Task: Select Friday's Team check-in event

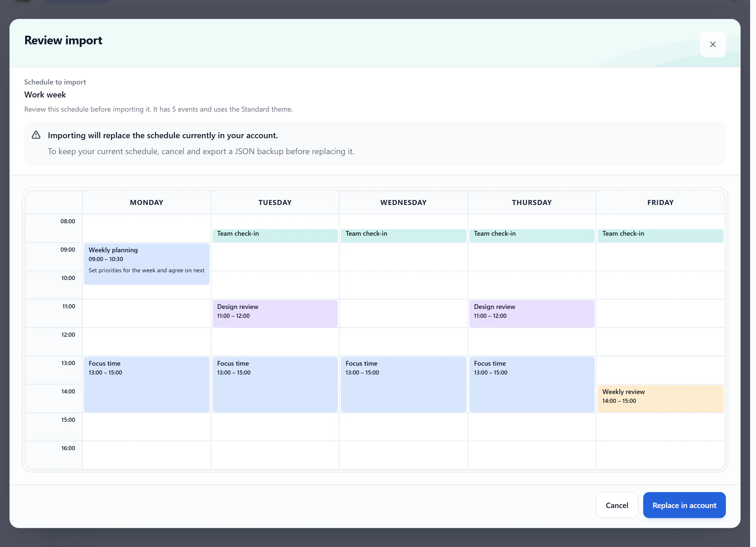Action: [x=660, y=235]
